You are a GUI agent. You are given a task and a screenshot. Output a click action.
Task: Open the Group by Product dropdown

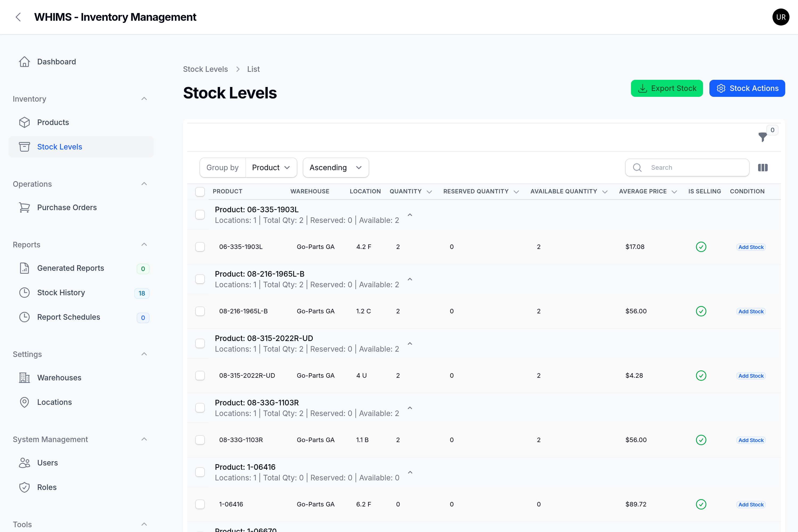point(271,168)
